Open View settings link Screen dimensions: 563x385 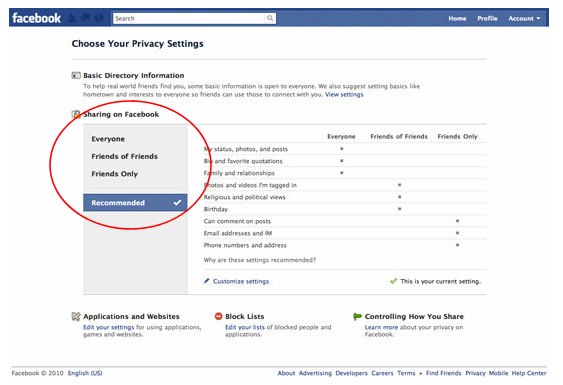[x=344, y=94]
